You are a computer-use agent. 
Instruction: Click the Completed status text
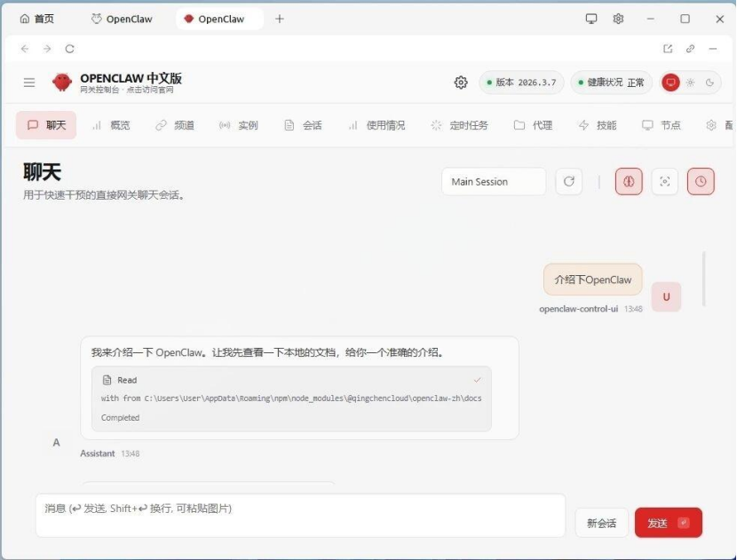click(121, 417)
